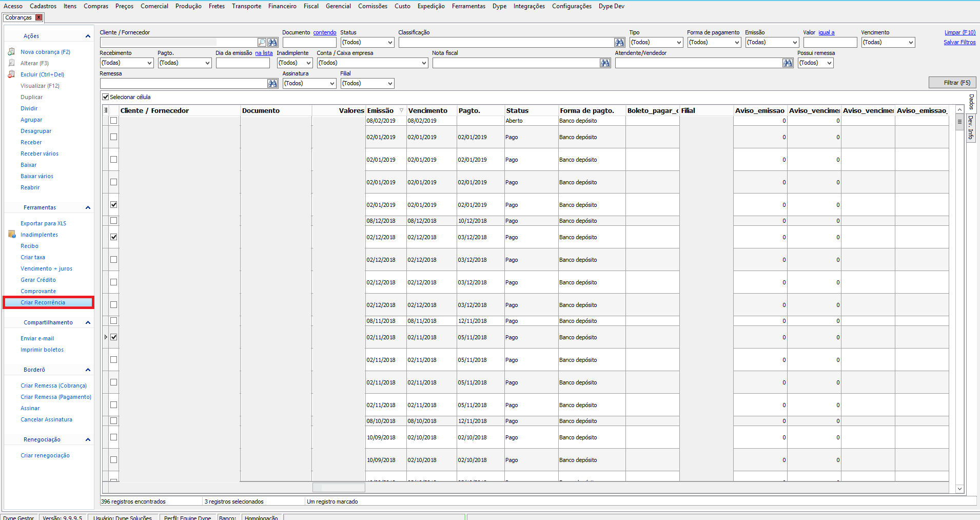Uncheck the checked 02/11/2018 row checkbox

pyautogui.click(x=114, y=337)
